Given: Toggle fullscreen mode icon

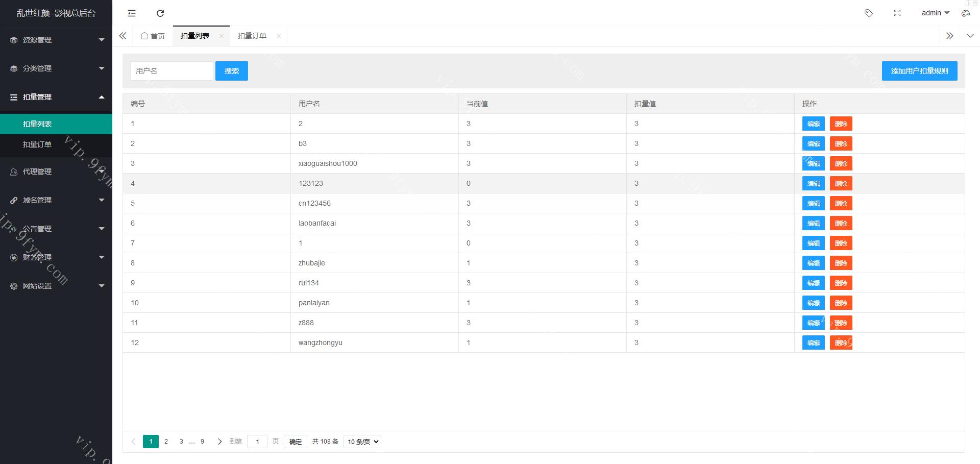Looking at the screenshot, I should pos(897,13).
